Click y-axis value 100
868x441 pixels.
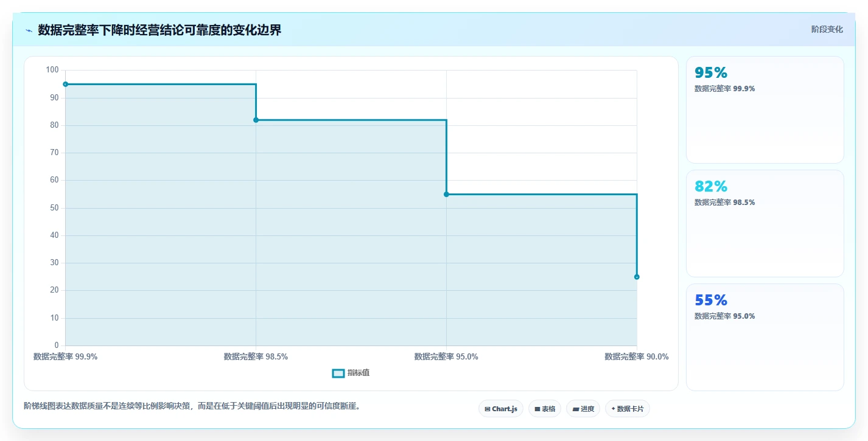coord(52,70)
